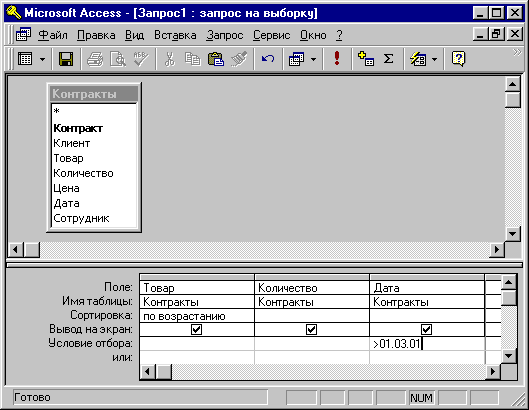The height and width of the screenshot is (410, 529).
Task: Uncheck display checkbox for Дата column
Action: click(x=426, y=329)
